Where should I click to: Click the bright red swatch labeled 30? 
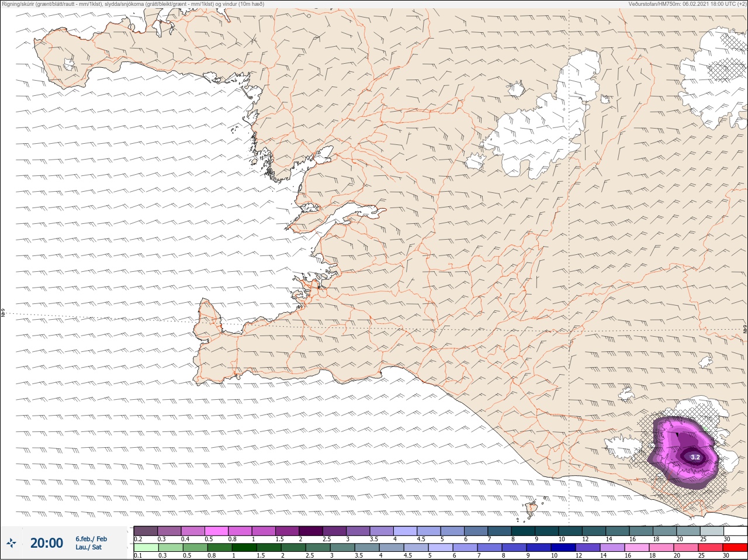(x=735, y=548)
